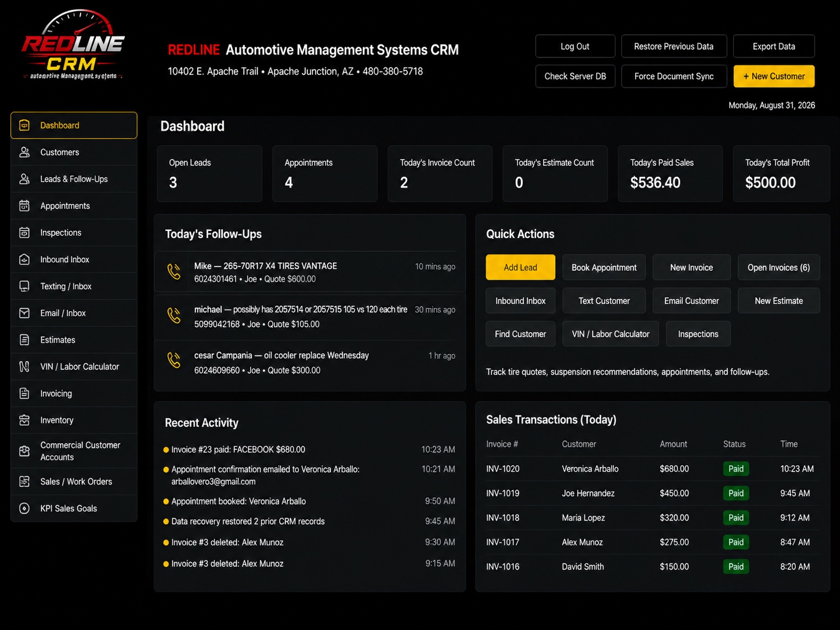Click the arballovero3@gmail.com email text

point(213,481)
